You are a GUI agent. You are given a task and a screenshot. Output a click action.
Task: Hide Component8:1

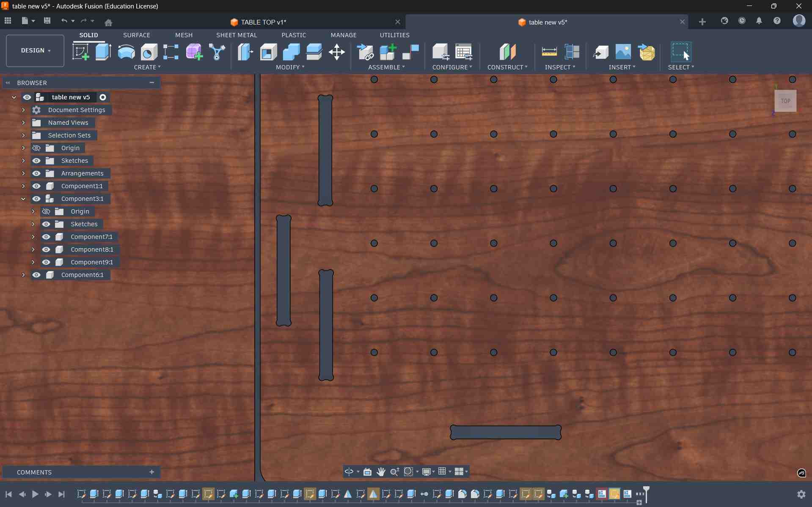[x=46, y=249]
